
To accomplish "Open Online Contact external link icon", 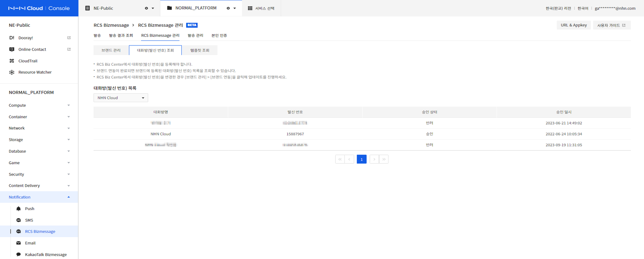I will pyautogui.click(x=69, y=49).
